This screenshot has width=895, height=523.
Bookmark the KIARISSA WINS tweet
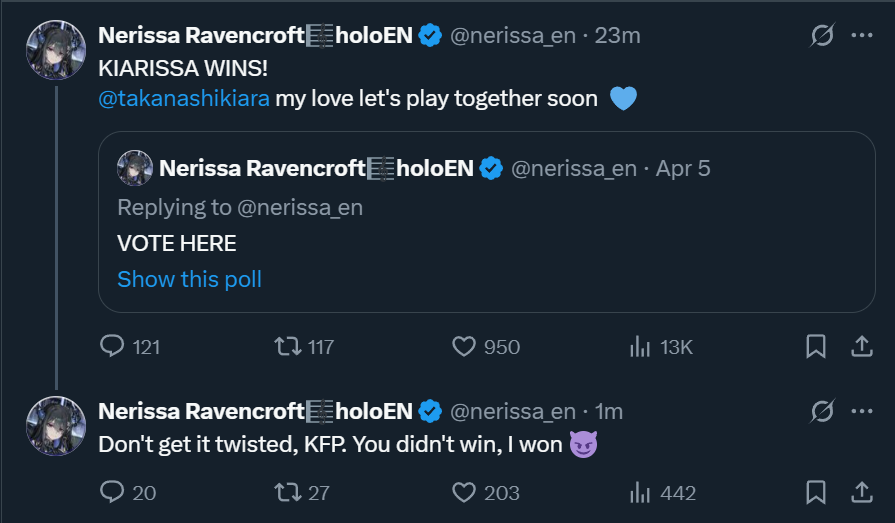[x=816, y=347]
